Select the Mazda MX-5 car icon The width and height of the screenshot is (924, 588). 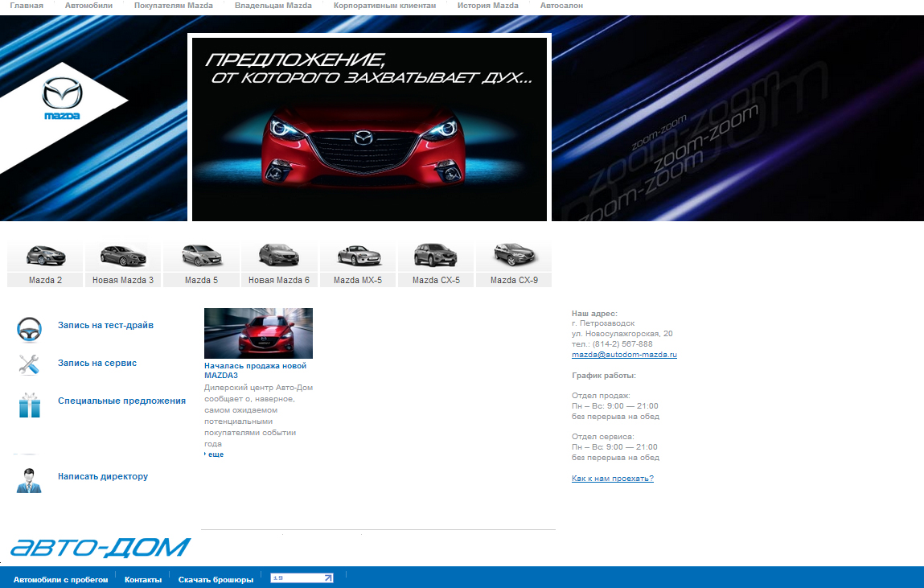tap(359, 256)
